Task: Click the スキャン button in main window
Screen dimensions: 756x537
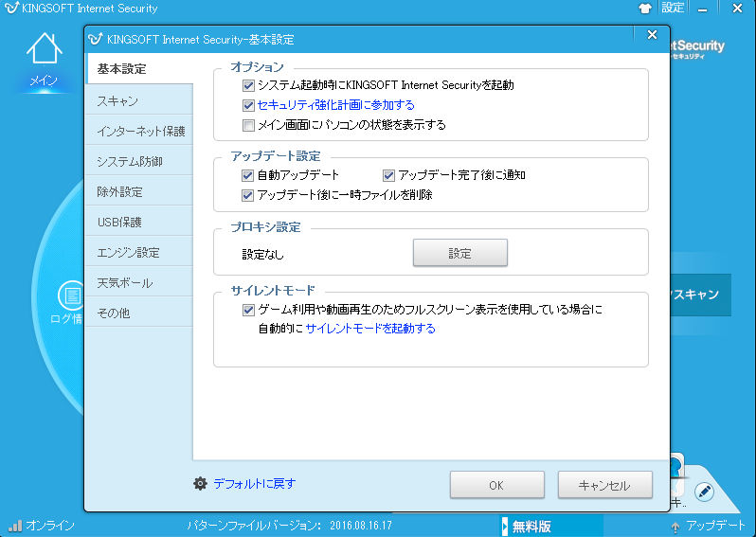Action: 700,295
